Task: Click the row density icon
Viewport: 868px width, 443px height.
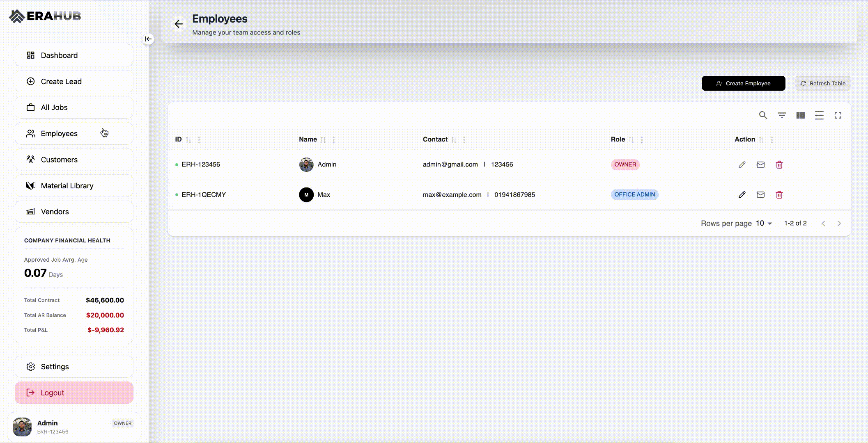Action: (x=819, y=115)
